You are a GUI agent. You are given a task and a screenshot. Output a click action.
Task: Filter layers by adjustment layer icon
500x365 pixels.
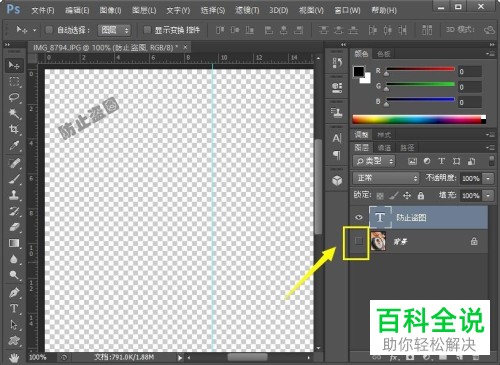[x=427, y=161]
